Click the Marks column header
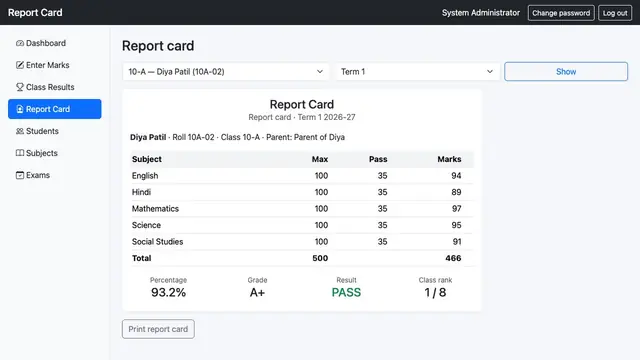640x360 pixels. click(x=449, y=159)
